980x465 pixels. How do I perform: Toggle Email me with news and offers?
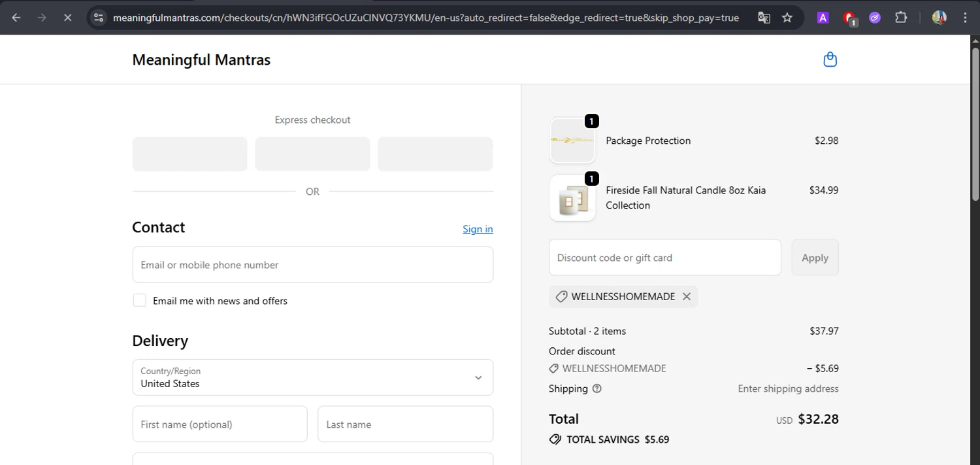point(140,300)
